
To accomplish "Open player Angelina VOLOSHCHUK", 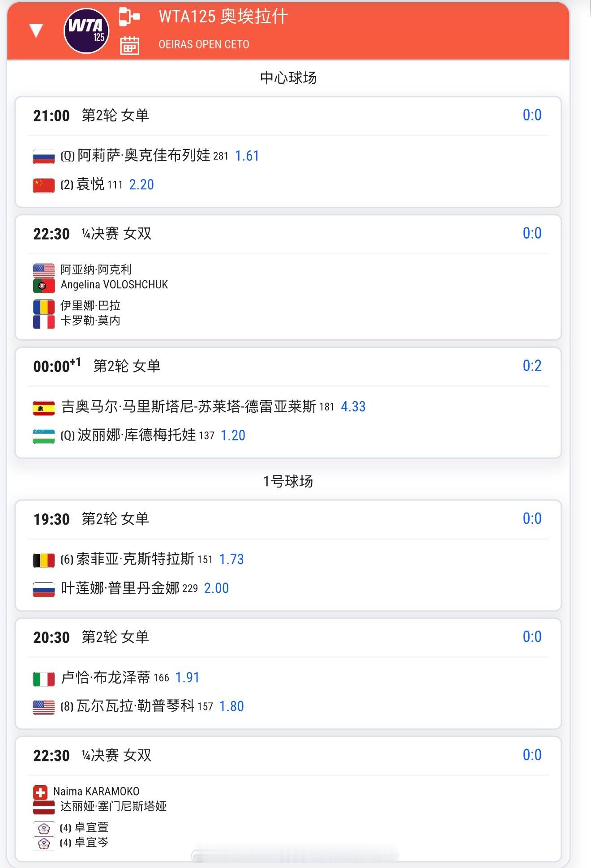I will click(114, 285).
